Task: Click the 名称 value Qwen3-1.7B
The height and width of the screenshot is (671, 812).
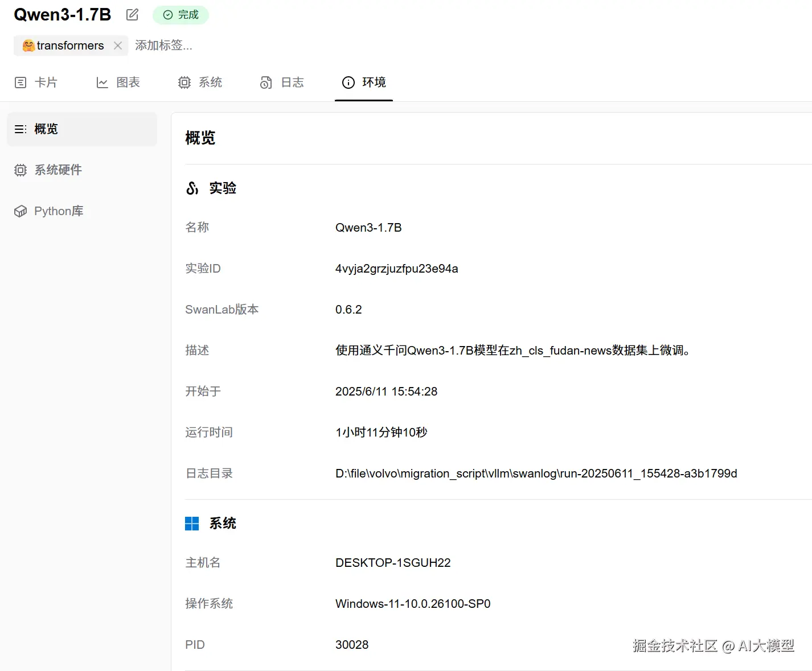Action: [x=368, y=228]
